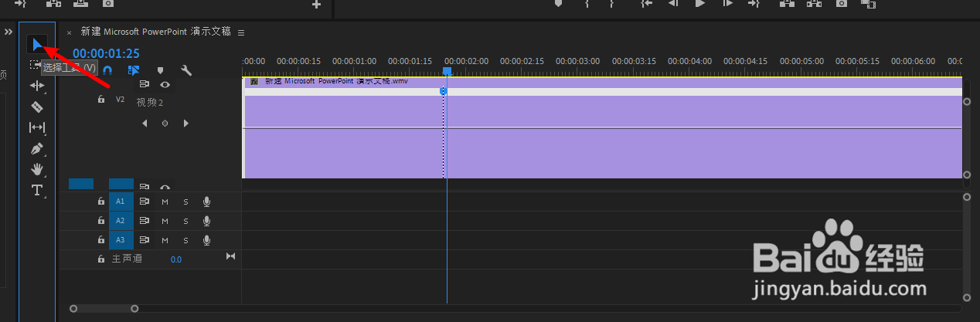Target the A3 audio track
Screen dimensions: 980x322
click(x=121, y=240)
